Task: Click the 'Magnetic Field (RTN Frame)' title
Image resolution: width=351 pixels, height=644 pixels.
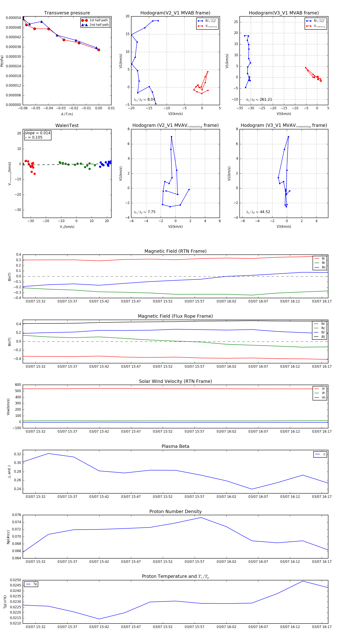Action: [175, 251]
